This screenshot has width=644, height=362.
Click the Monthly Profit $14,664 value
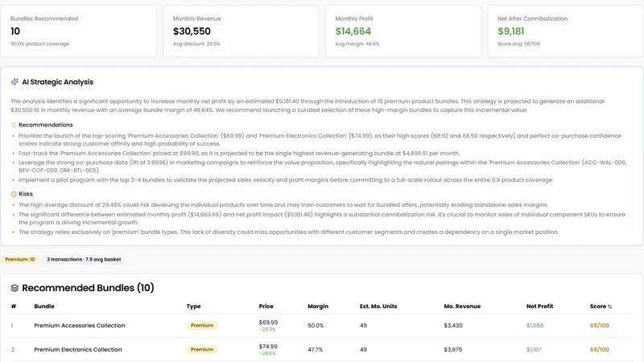pos(353,31)
